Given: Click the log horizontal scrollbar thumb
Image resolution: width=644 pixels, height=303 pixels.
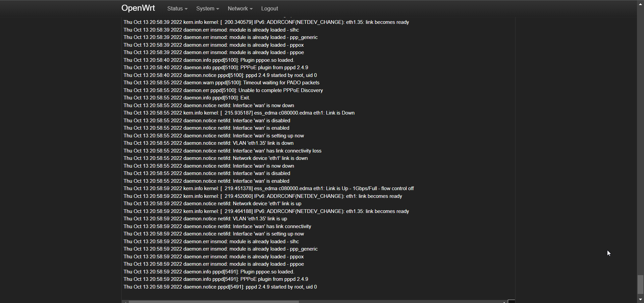Looking at the screenshot, I should 214,302.
